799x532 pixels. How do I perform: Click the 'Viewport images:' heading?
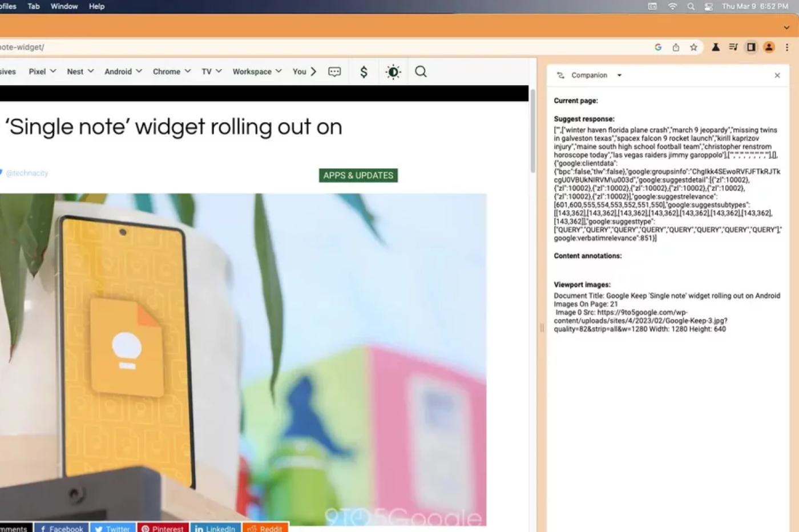tap(582, 285)
